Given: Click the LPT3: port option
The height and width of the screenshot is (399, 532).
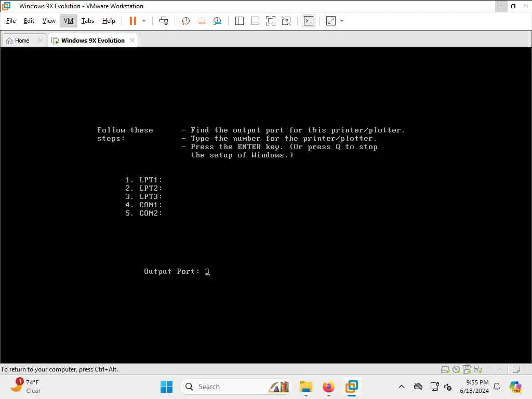Looking at the screenshot, I should tap(144, 196).
